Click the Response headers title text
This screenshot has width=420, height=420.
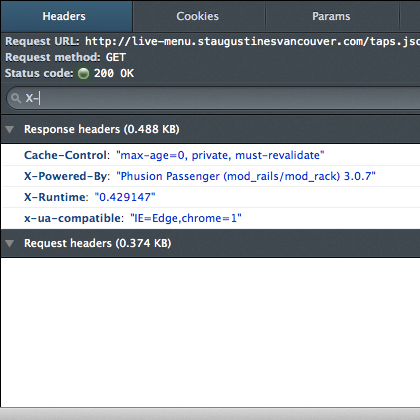(x=102, y=129)
